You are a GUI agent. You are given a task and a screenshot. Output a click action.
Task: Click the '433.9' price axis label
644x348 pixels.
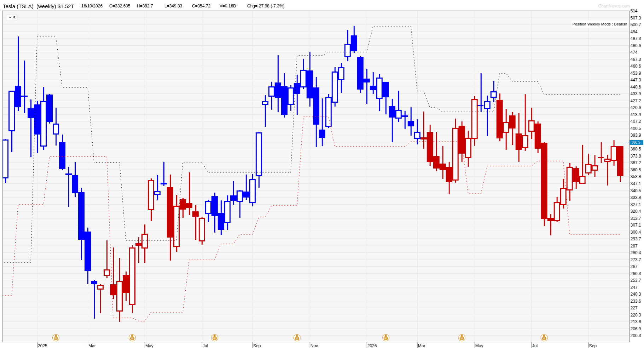pyautogui.click(x=636, y=94)
